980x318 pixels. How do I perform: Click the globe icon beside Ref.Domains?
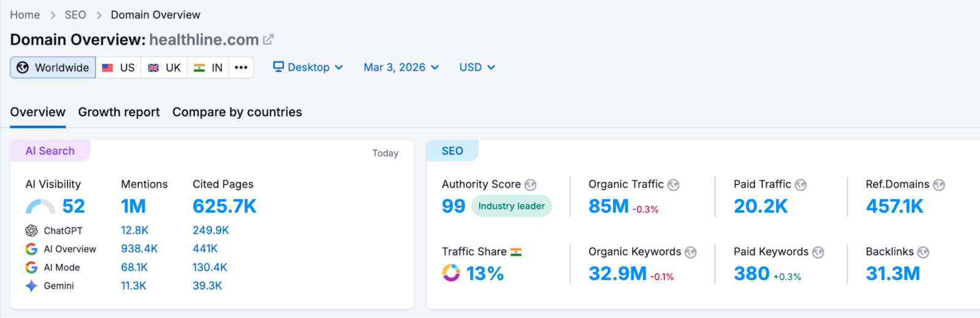[x=938, y=185]
